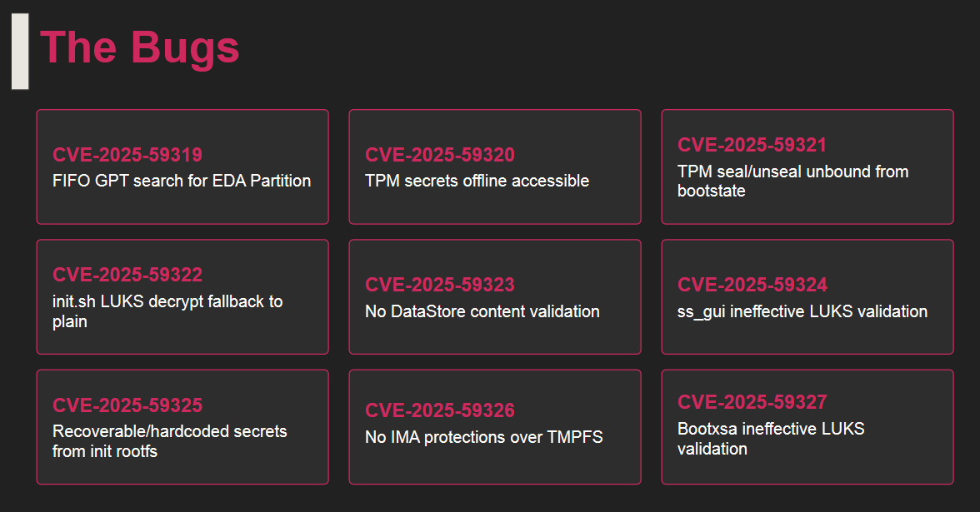Click 'TPM seal/unseal unbound from bootstate' text
This screenshot has width=980, height=512.
793,181
